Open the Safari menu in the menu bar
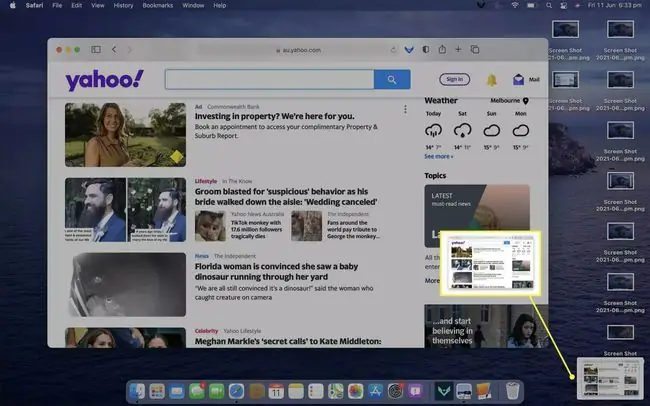Viewport: 650px width, 406px height. 34,5
